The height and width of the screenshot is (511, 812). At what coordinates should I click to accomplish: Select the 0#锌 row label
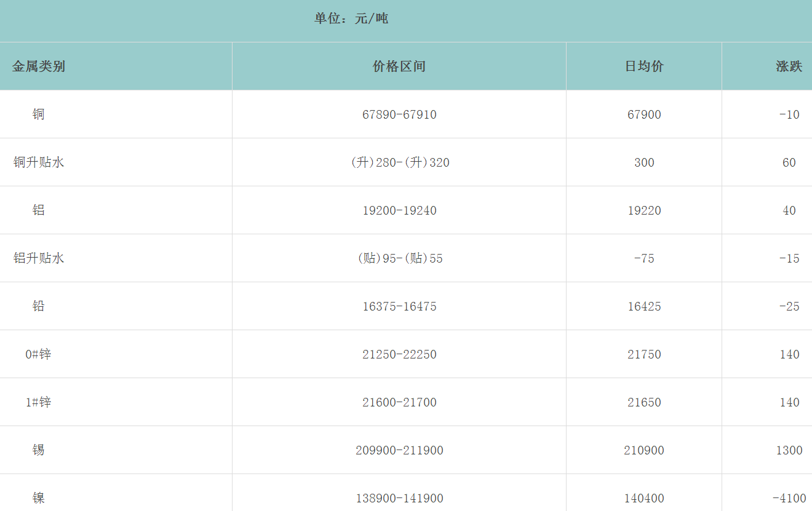[39, 354]
